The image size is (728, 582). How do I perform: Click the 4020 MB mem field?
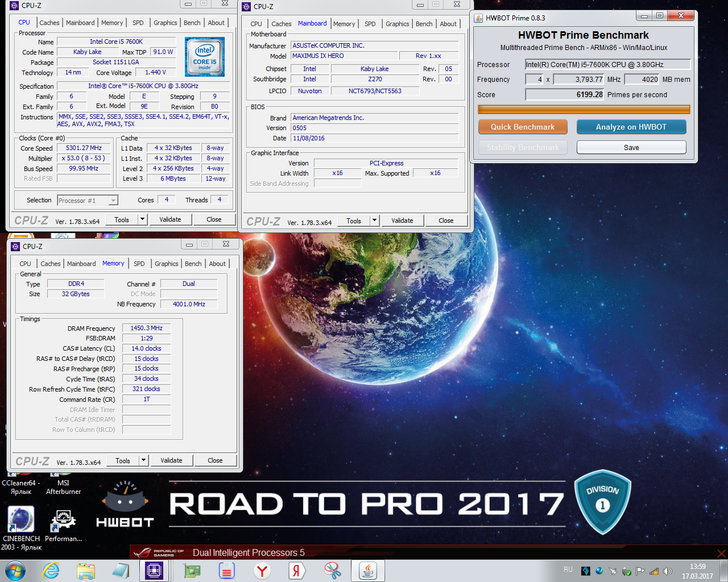642,79
